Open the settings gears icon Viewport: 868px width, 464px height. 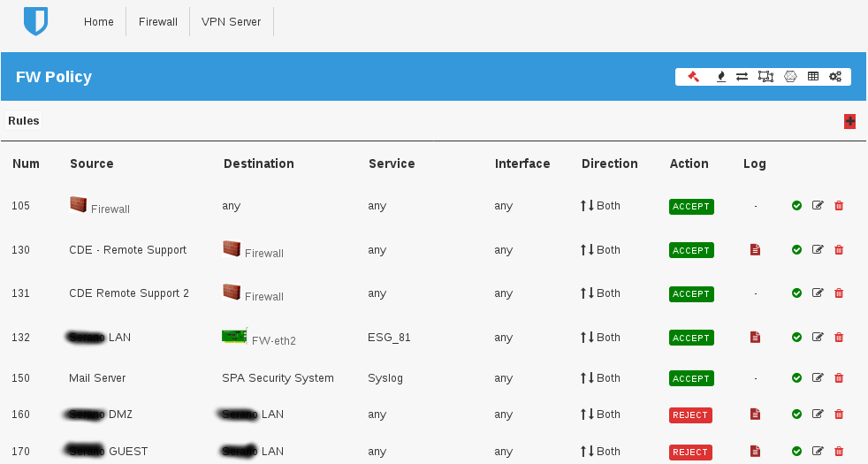tap(835, 77)
